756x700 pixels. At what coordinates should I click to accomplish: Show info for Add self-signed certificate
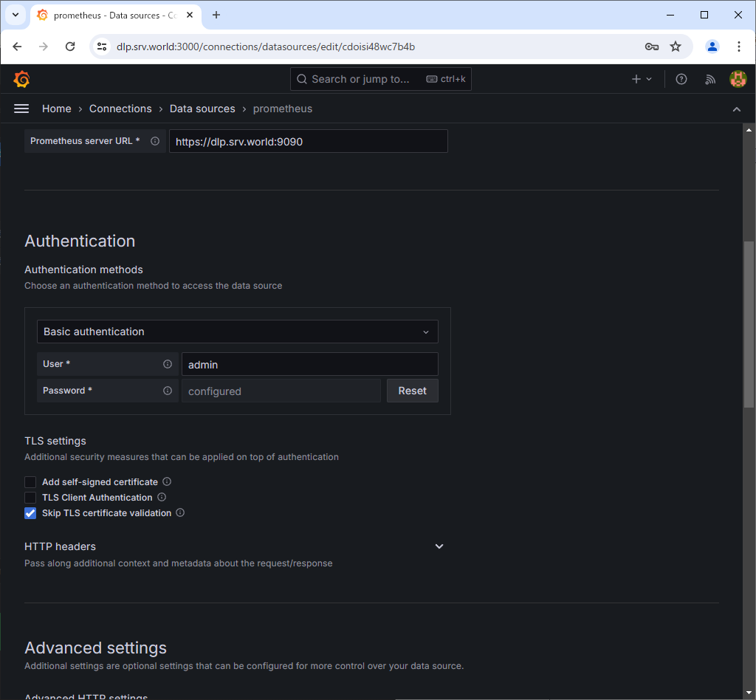[x=167, y=481]
